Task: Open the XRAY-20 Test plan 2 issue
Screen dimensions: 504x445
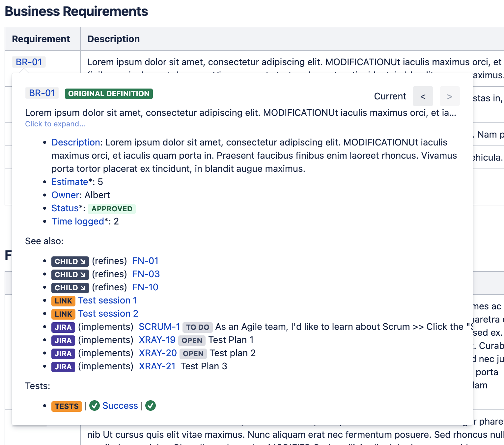Action: 157,353
